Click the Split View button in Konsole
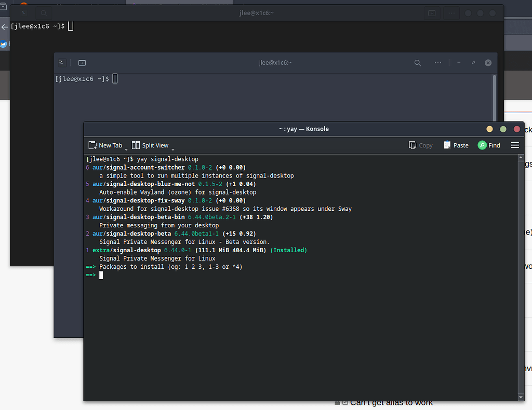The width and height of the screenshot is (532, 410). pos(153,145)
